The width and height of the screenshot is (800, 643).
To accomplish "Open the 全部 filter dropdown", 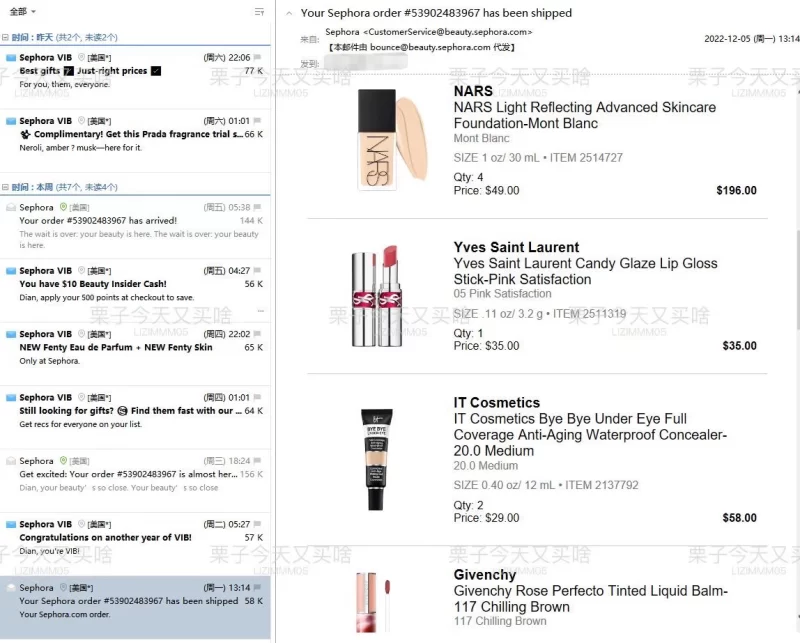I will pos(23,11).
